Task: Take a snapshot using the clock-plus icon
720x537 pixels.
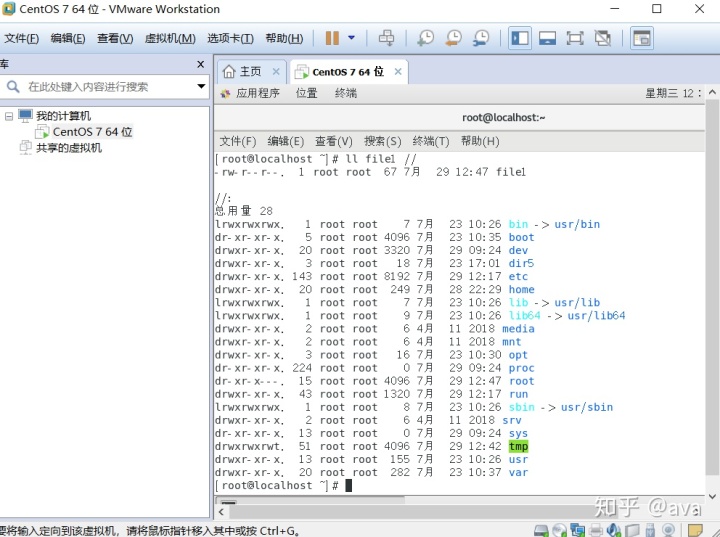Action: click(x=426, y=38)
